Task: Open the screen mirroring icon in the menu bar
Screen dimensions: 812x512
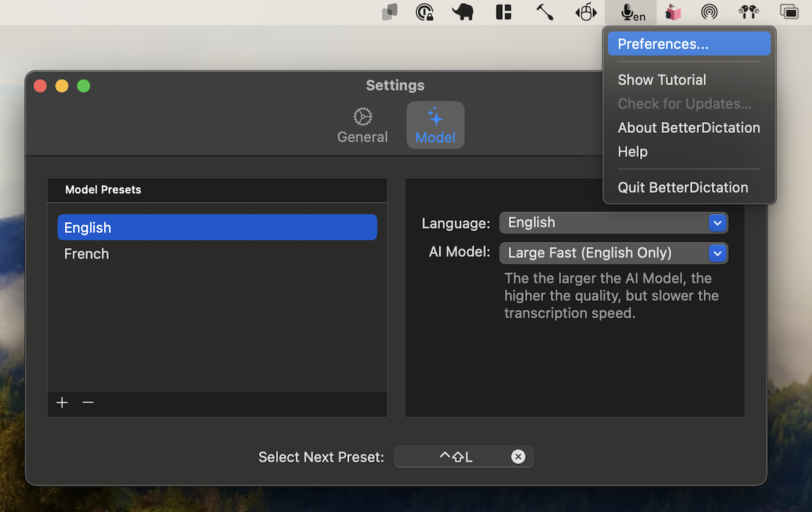Action: pyautogui.click(x=789, y=12)
